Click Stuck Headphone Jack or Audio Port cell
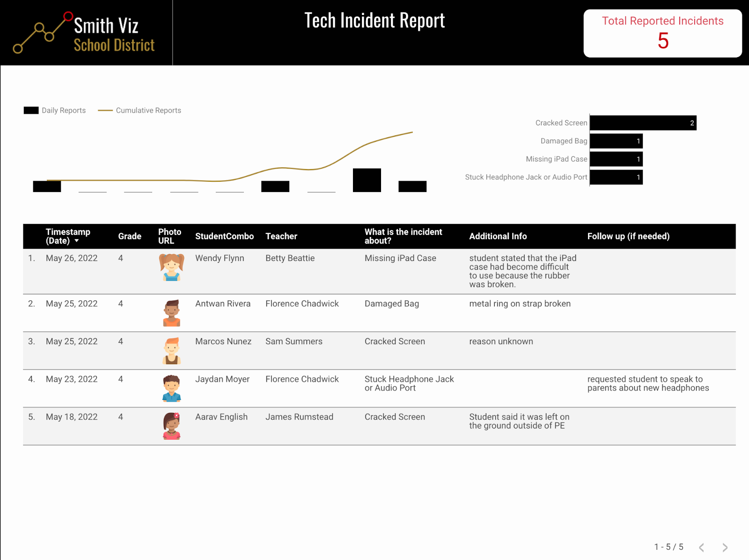749x560 pixels. pos(409,383)
